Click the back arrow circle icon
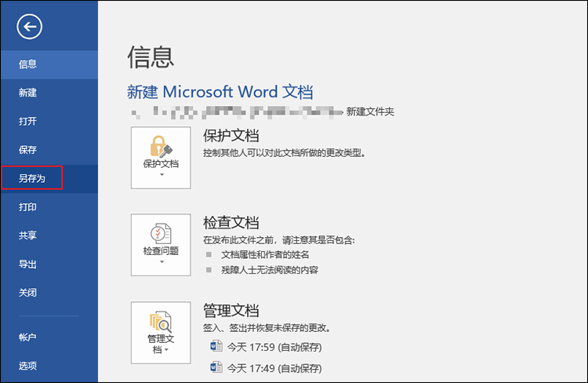Image resolution: width=588 pixels, height=383 pixels. (29, 27)
